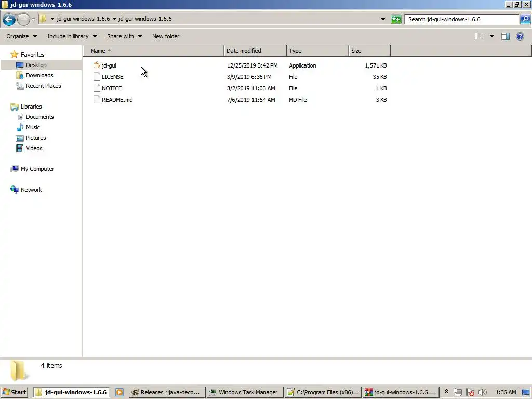Sort files by the Type column
532x399 pixels.
tap(317, 51)
